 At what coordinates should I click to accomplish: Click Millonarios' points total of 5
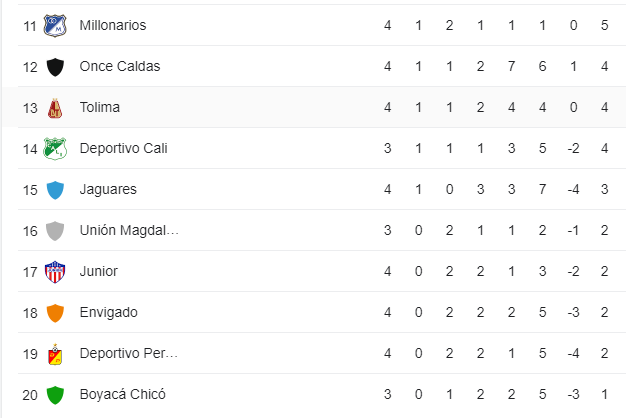(605, 25)
